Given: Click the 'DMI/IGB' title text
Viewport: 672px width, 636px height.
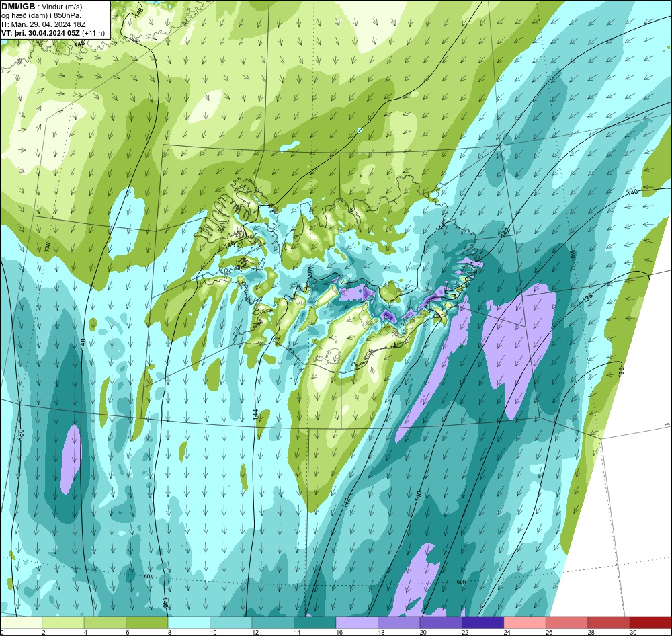Looking at the screenshot, I should click(x=18, y=6).
